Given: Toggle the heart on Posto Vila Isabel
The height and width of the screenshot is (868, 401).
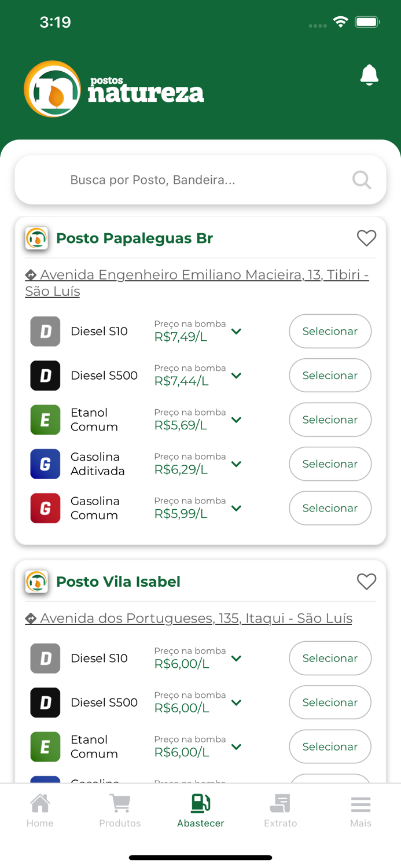Looking at the screenshot, I should point(366,582).
